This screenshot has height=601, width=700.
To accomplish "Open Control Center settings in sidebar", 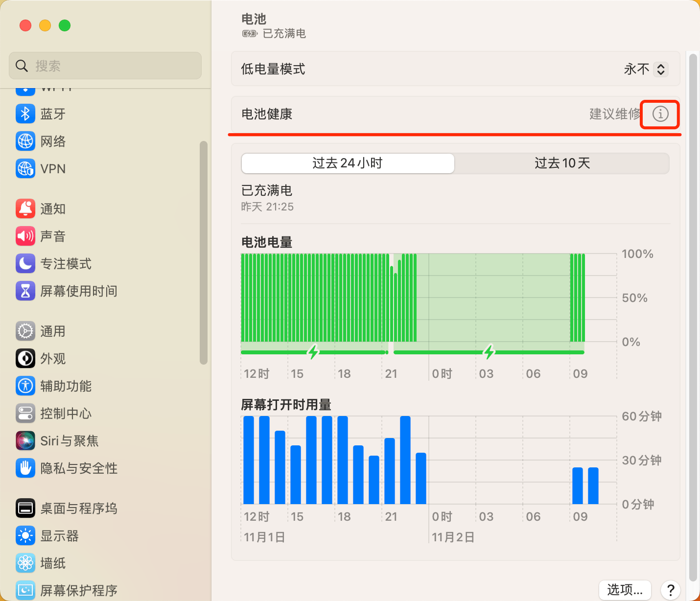I will 66,414.
